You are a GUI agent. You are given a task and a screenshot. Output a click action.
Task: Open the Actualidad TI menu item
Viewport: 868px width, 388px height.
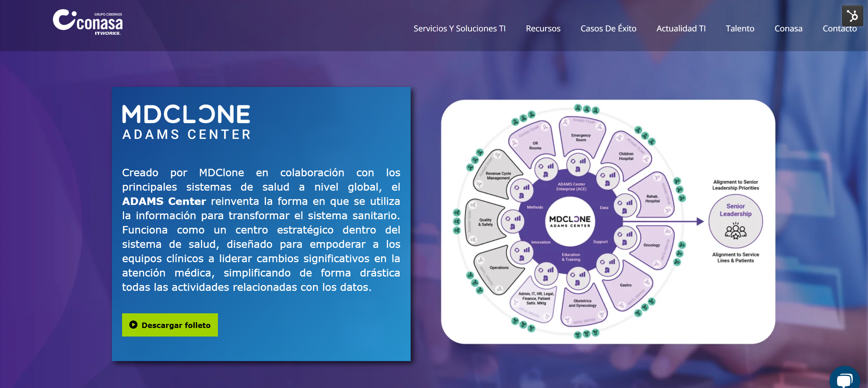(681, 28)
